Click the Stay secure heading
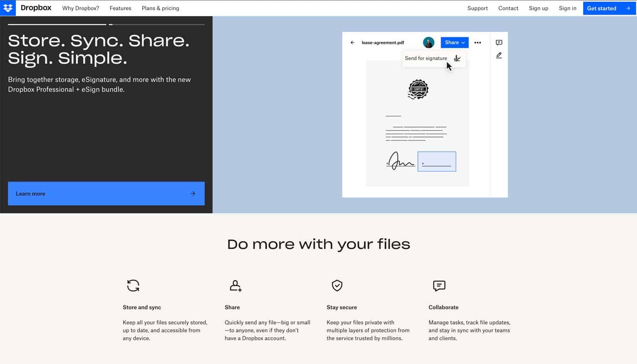 tap(342, 308)
